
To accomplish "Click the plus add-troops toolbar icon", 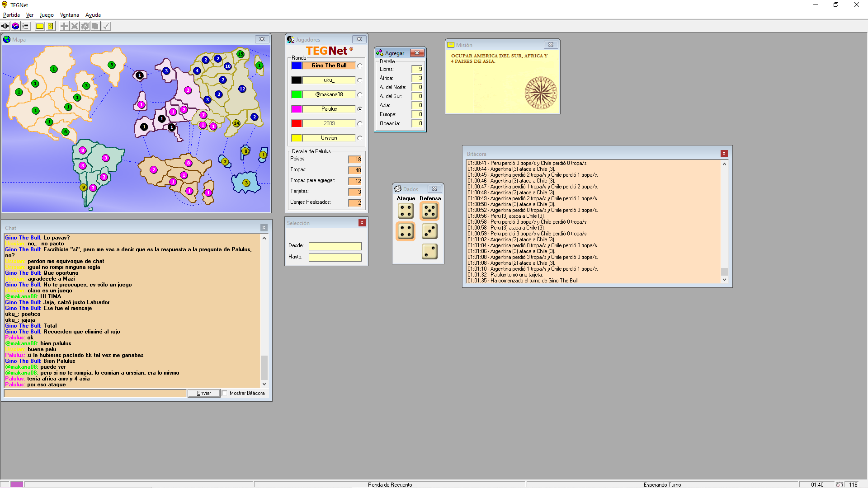I will (x=64, y=26).
